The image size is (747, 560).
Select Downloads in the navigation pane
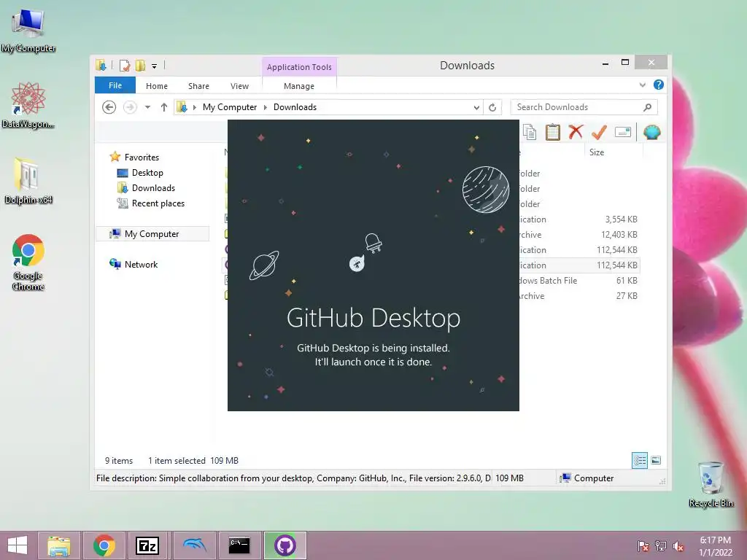[x=153, y=188]
